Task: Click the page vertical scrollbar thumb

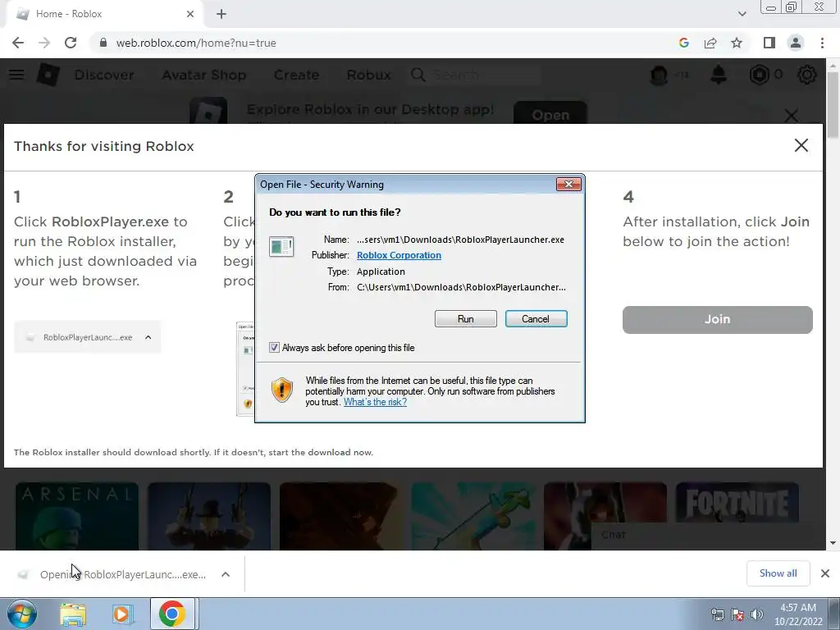Action: tap(833, 105)
